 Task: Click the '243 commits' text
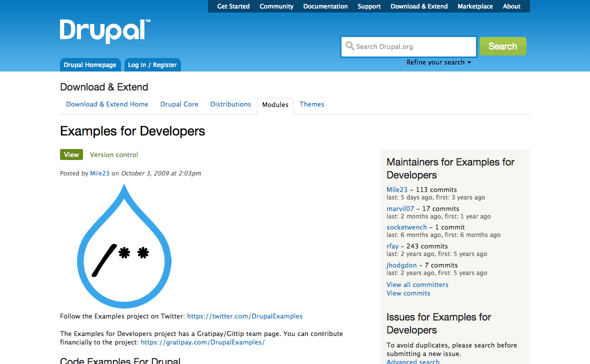[x=427, y=246]
